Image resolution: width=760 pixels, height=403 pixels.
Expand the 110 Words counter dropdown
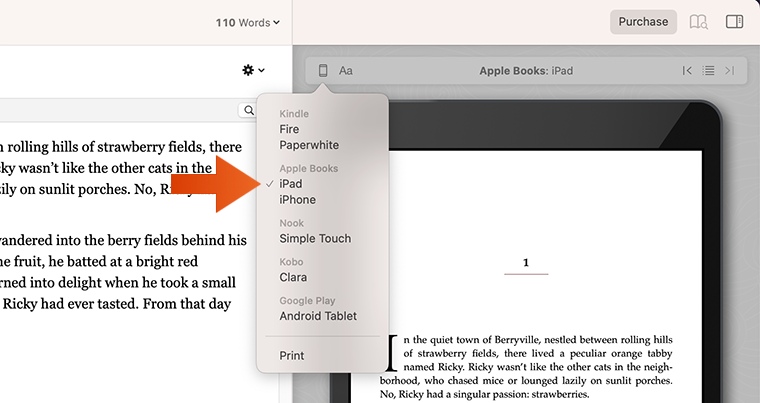tap(248, 22)
